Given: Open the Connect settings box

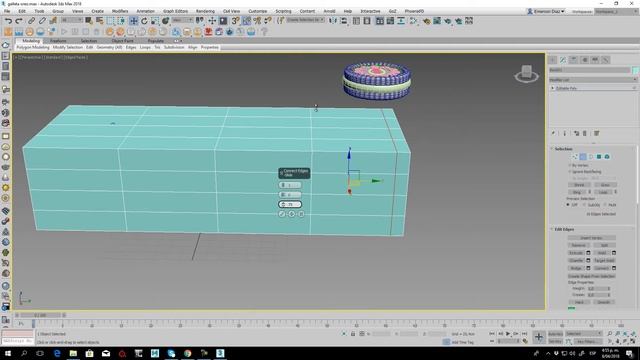Looking at the screenshot, I should point(614,268).
